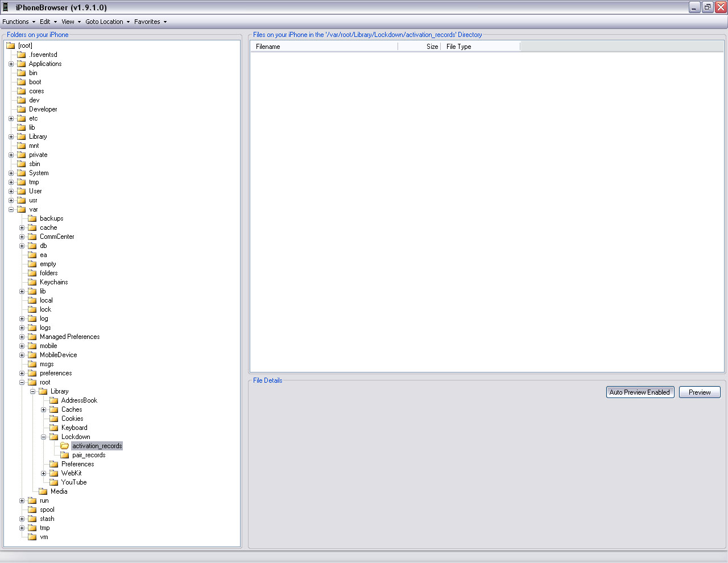Expand the WebKit folder node
This screenshot has height=563, width=728.
coord(43,473)
